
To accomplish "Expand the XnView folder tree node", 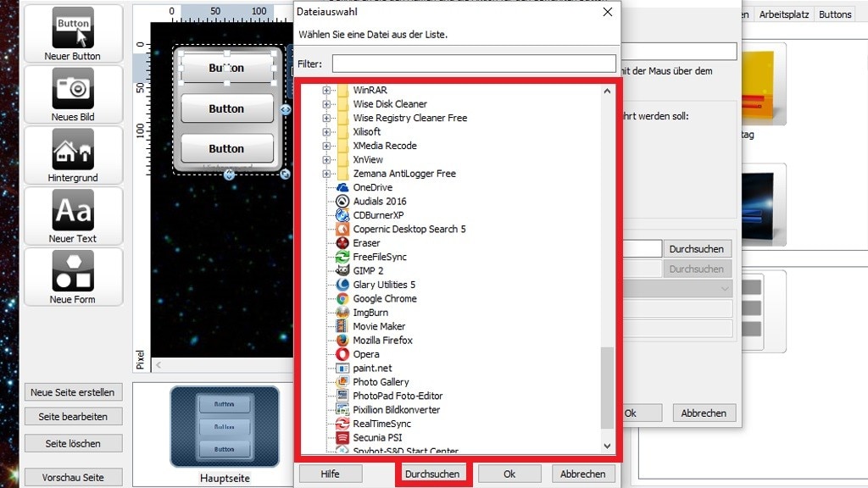I will click(326, 159).
